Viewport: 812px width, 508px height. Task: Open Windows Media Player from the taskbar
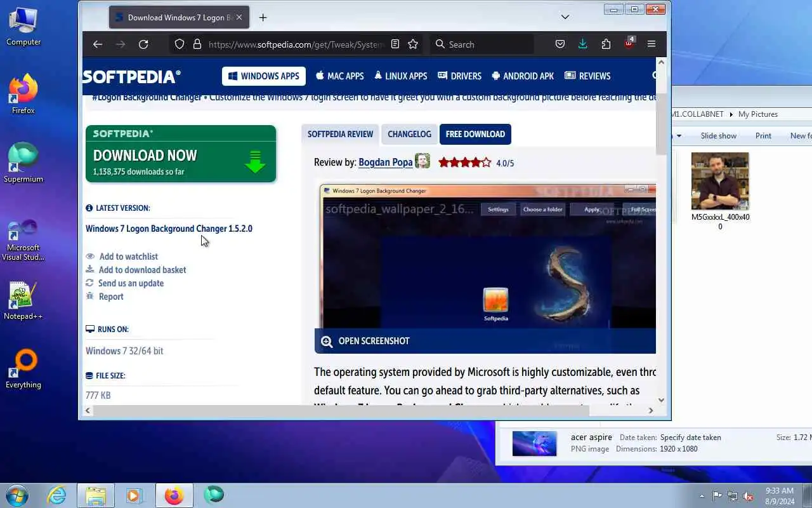(x=134, y=495)
